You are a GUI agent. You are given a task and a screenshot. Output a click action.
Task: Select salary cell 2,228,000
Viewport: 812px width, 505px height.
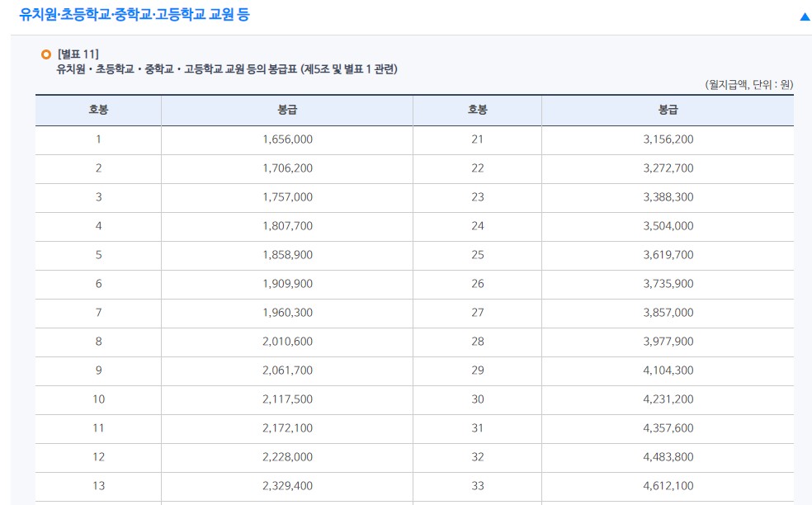[x=287, y=457]
